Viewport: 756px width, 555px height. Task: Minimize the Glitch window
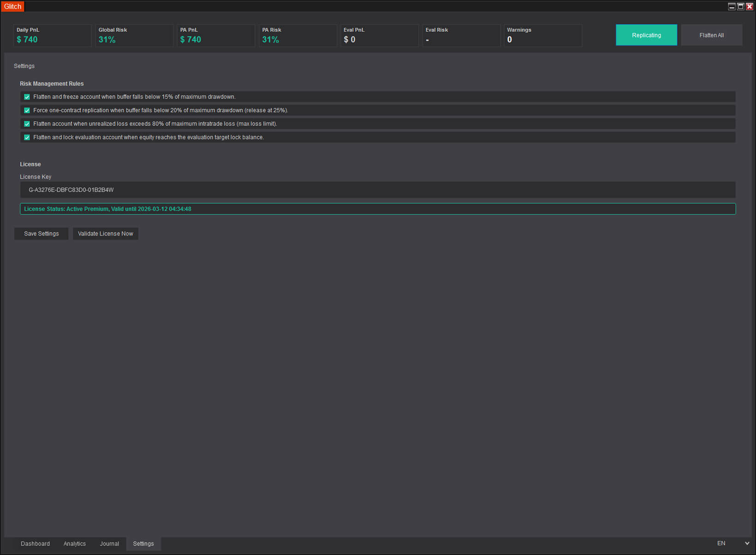tap(732, 6)
